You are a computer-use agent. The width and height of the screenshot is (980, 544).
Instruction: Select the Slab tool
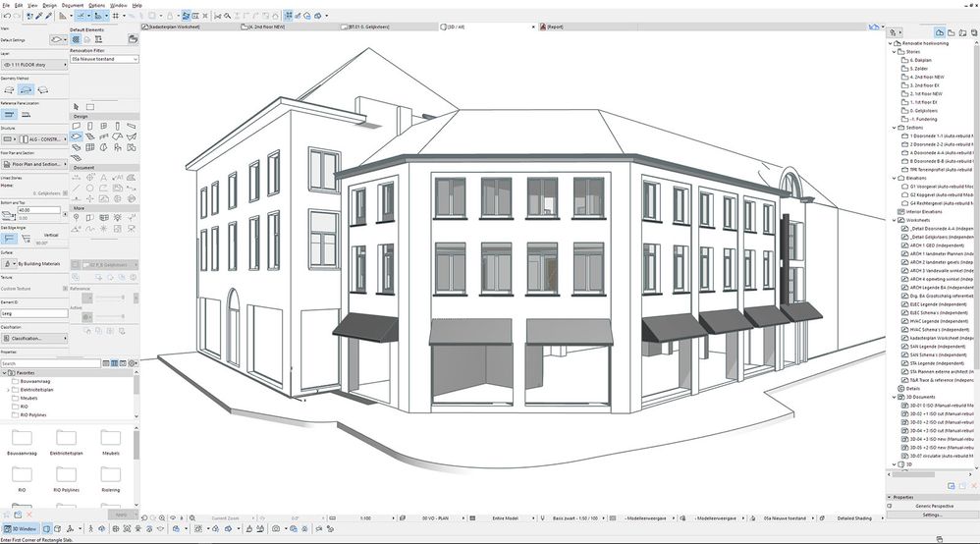coord(77,136)
